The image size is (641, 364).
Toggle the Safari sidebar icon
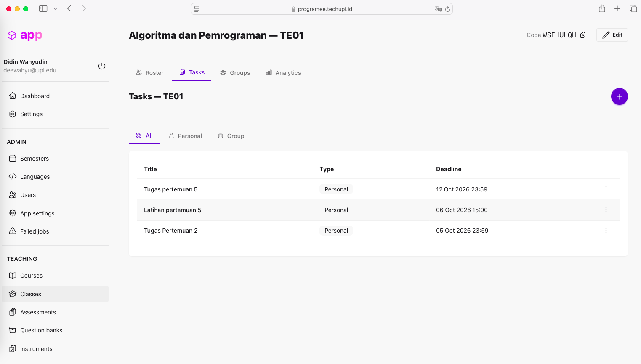coord(43,8)
